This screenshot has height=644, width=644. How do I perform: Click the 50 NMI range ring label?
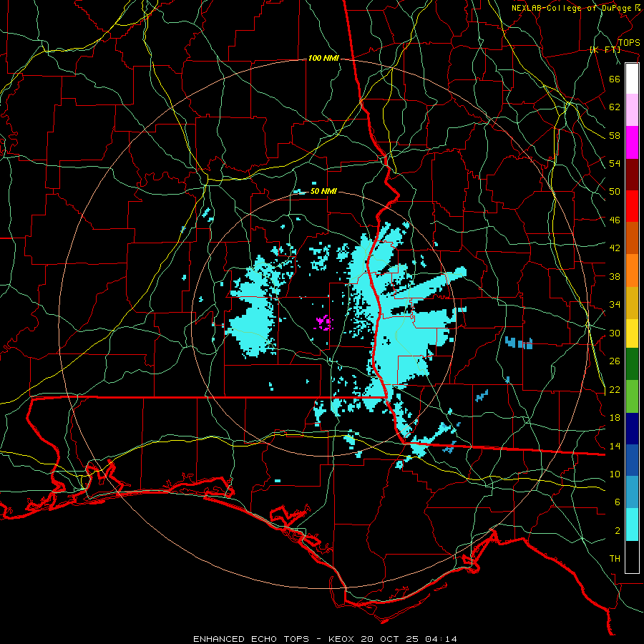coord(323,191)
